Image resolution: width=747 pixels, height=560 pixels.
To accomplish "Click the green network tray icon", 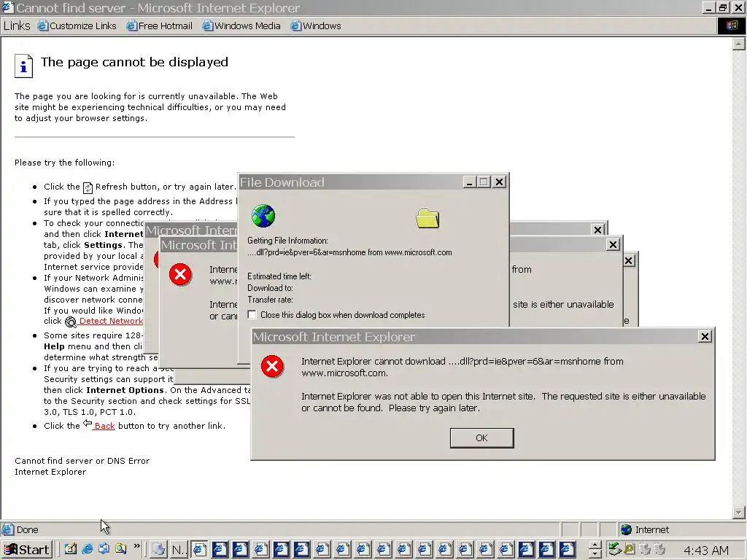I will coord(614,549).
